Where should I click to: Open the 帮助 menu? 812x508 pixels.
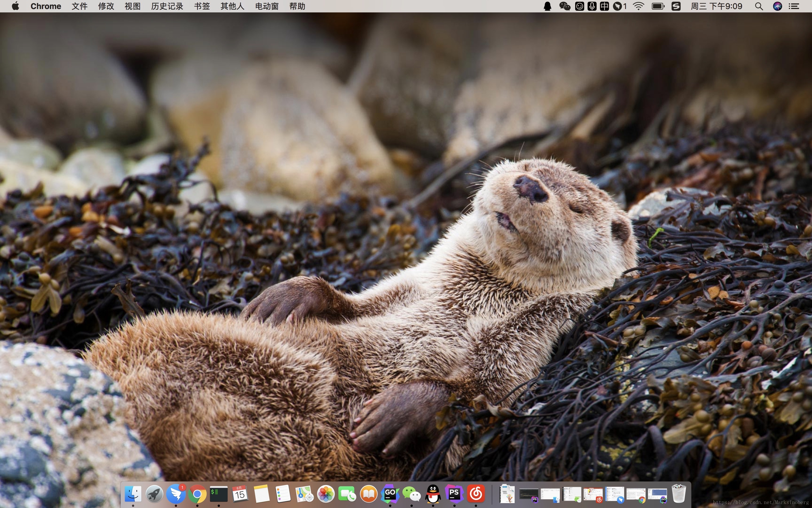tap(297, 6)
